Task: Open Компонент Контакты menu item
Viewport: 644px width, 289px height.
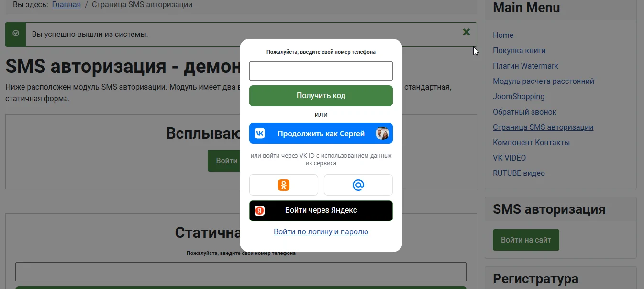Action: [x=531, y=142]
